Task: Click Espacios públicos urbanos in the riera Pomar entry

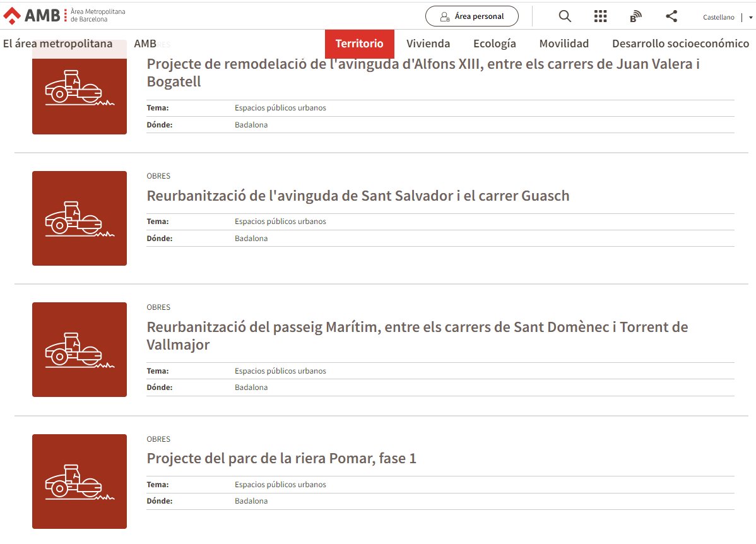Action: (280, 485)
